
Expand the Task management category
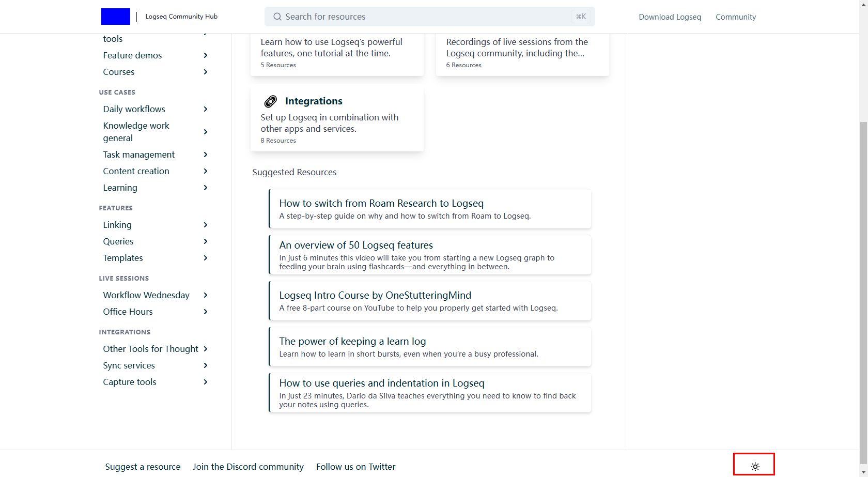(206, 155)
